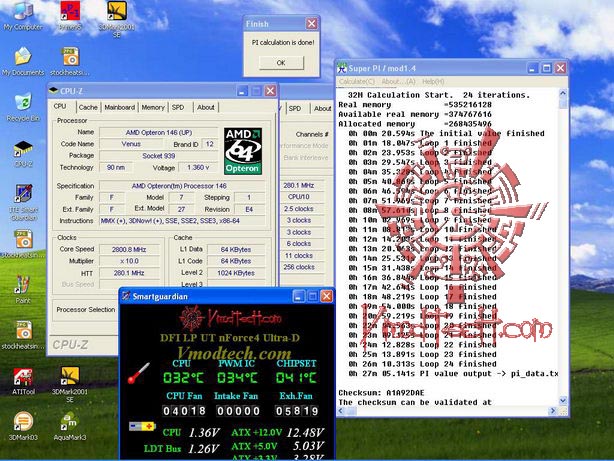Screen dimensions: 614x461
Task: Open the Paint desktop shortcut
Action: tap(23, 290)
